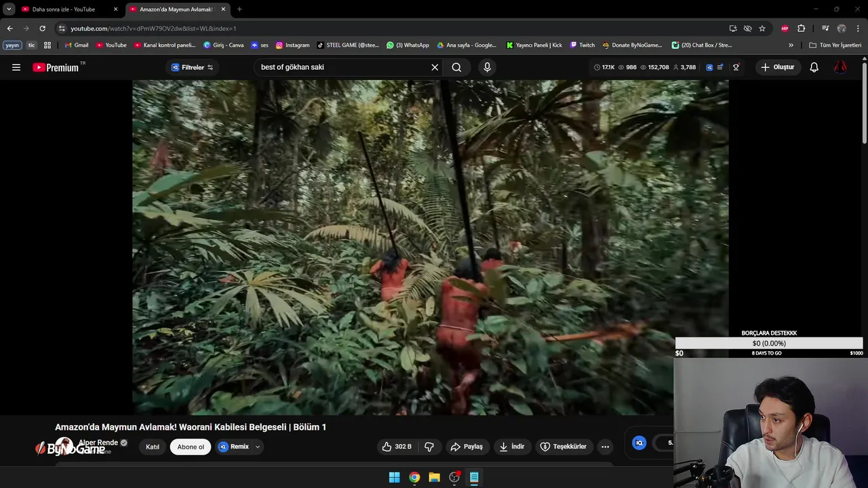
Task: Click the Oluştur create button
Action: [777, 67]
